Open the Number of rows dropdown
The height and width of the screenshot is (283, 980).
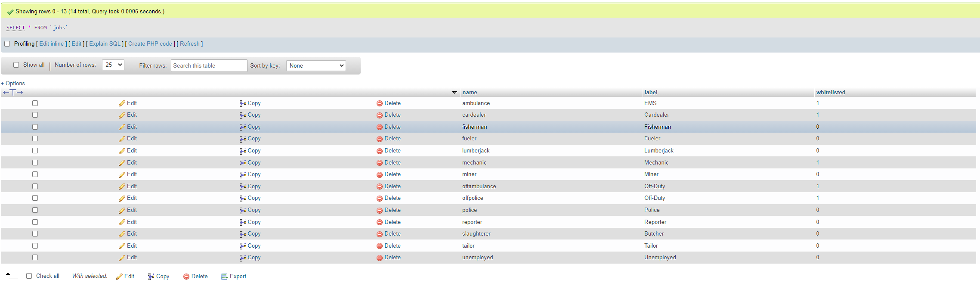[113, 65]
